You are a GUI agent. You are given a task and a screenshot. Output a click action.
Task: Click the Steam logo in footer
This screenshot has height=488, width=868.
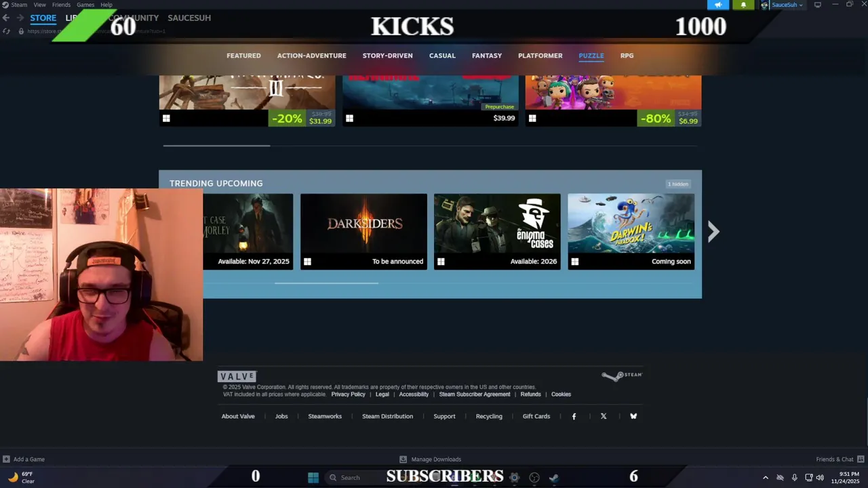pos(621,375)
